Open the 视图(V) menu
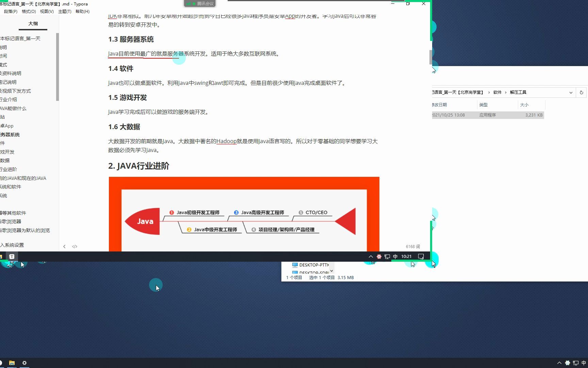This screenshot has height=368, width=588. 47,11
